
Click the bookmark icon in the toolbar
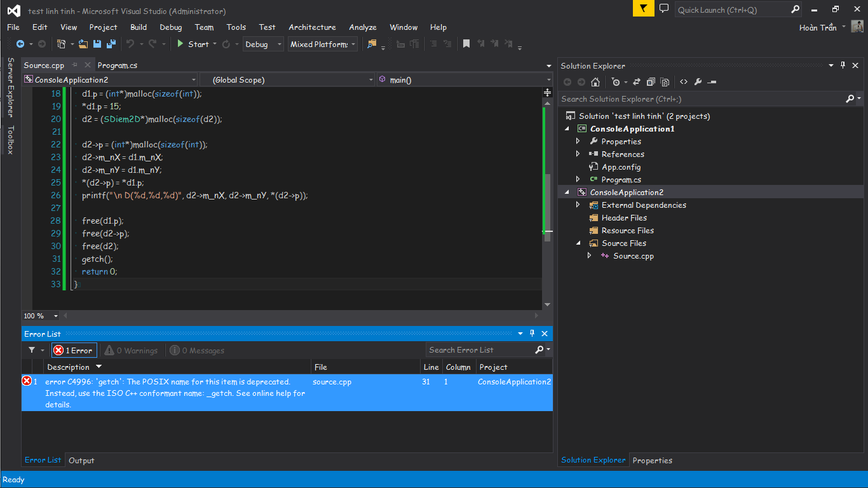[x=466, y=44]
